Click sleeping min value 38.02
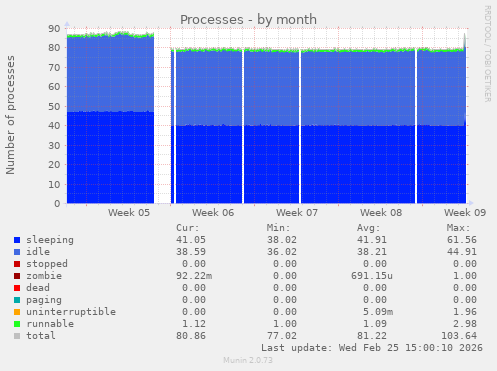497x371 pixels. click(x=282, y=240)
